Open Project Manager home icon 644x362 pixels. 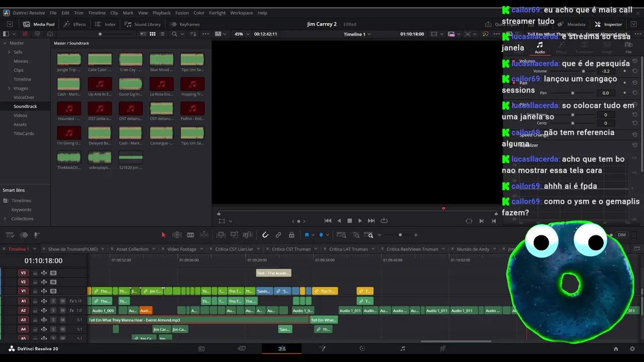[x=616, y=348]
